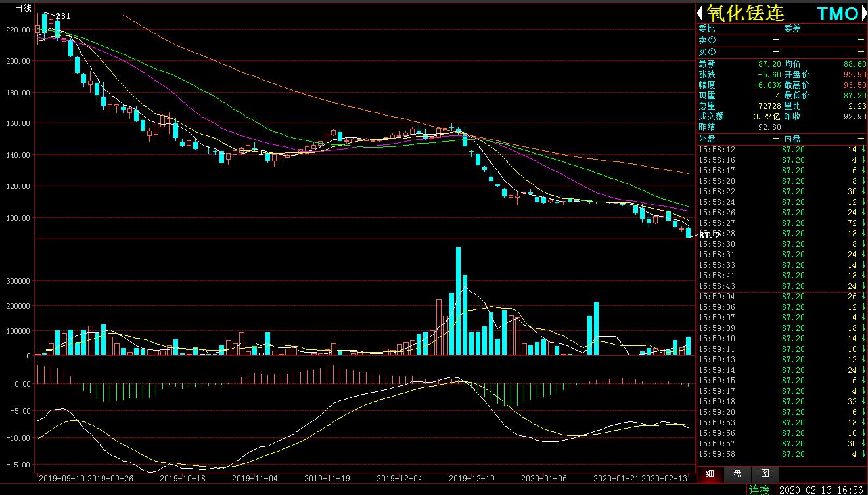The image size is (868, 495).
Task: Click the 87.2 low price marker
Action: 710,235
